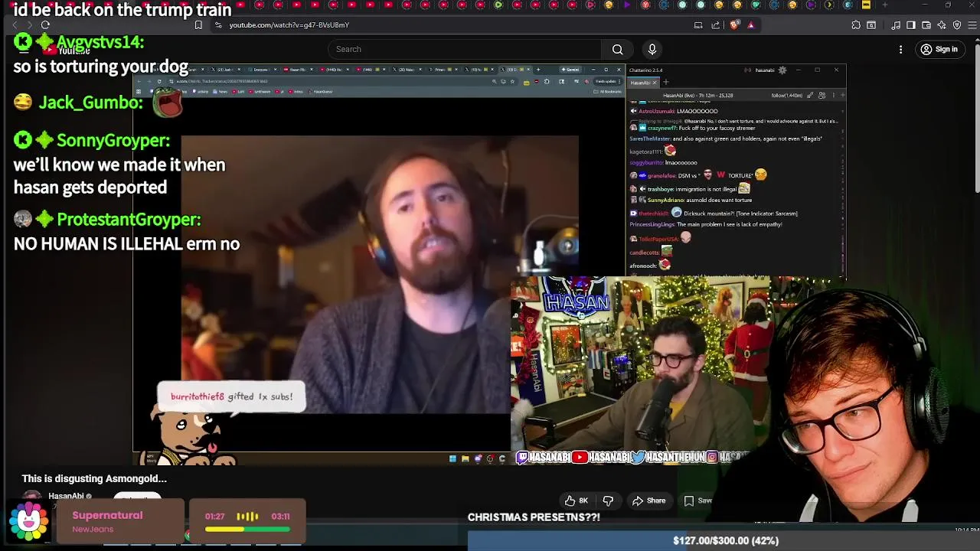Click username crazynewf7 in chat
980x551 pixels.
click(x=661, y=128)
